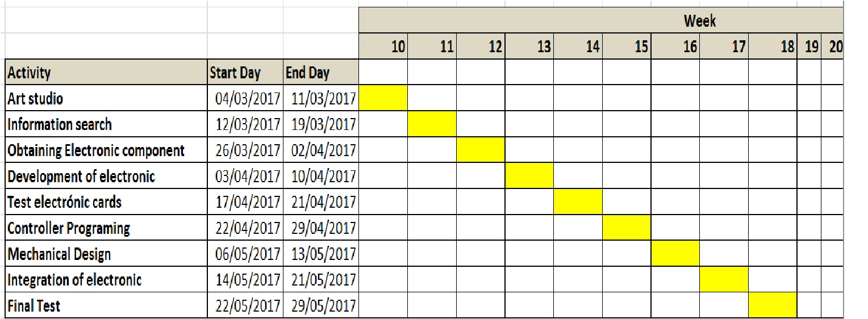Click the yellow bar for Controller Programing
The image size is (868, 319).
point(627,228)
